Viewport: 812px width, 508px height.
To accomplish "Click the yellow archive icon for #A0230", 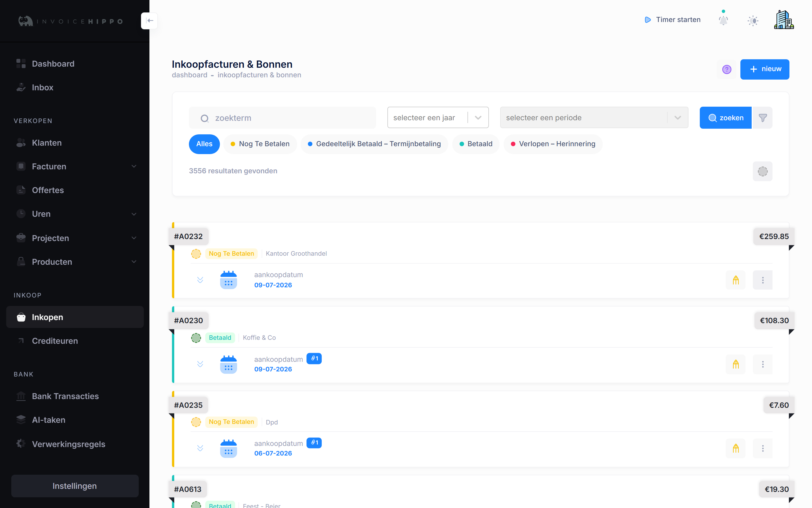I will [x=736, y=364].
